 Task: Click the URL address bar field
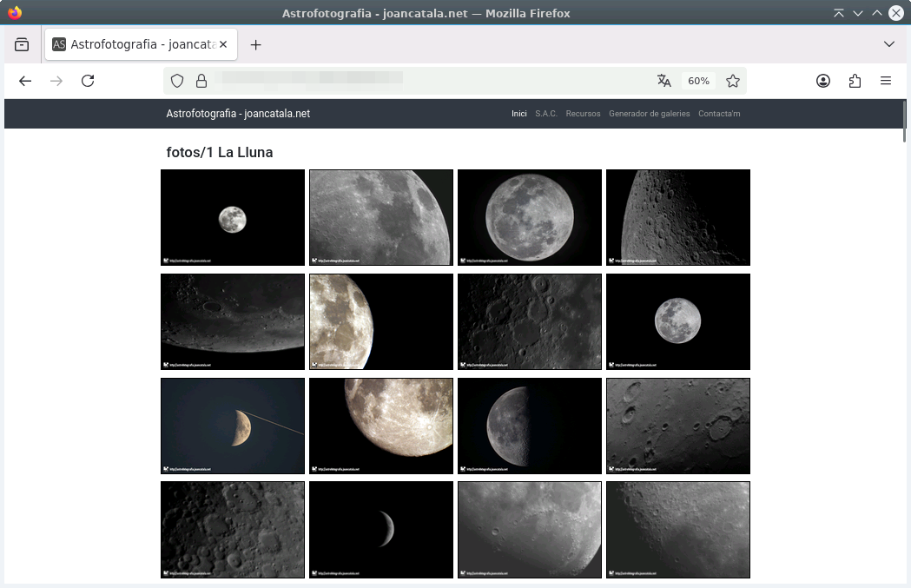click(x=426, y=81)
